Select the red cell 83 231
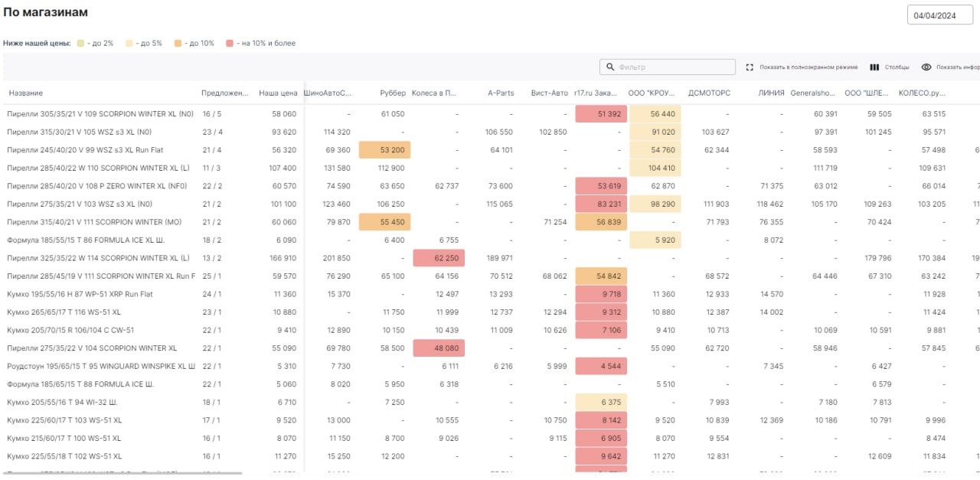This screenshot has width=980, height=480. tap(601, 204)
